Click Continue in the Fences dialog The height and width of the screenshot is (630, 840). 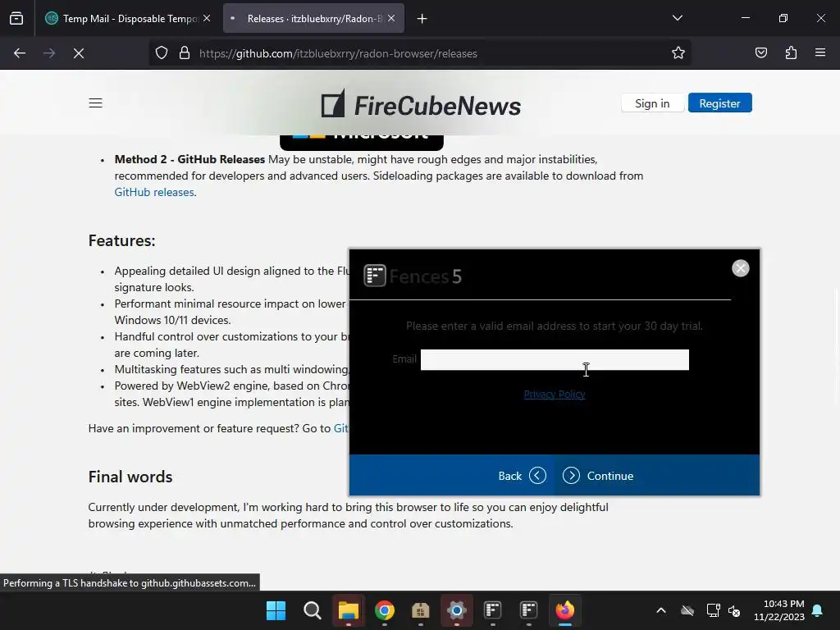(598, 476)
